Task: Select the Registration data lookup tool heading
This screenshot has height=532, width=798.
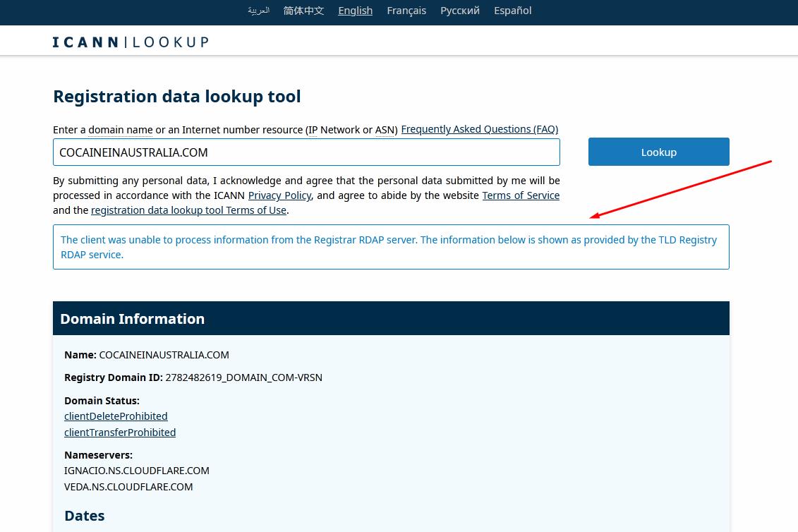Action: pos(176,97)
